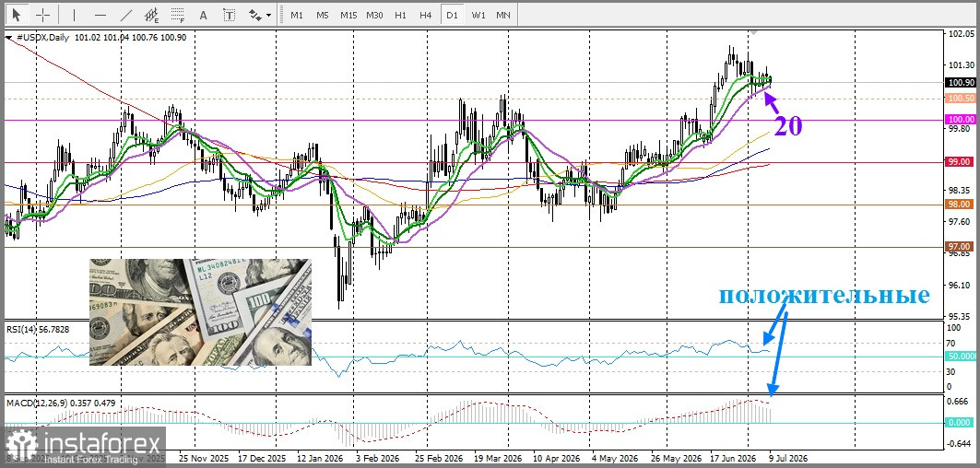
Task: Click the timeframe toolbar grip handle
Action: 281,15
